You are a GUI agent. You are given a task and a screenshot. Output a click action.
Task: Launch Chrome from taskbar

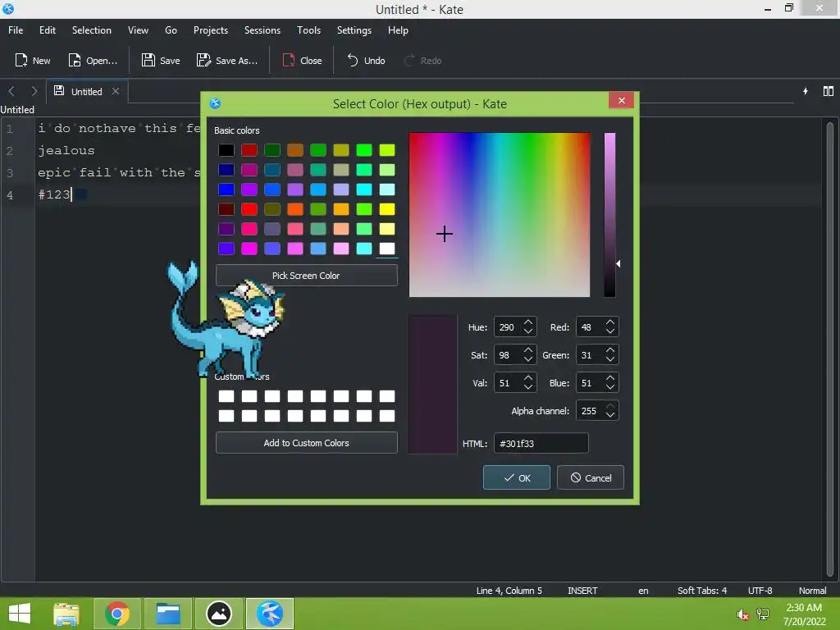pyautogui.click(x=117, y=614)
